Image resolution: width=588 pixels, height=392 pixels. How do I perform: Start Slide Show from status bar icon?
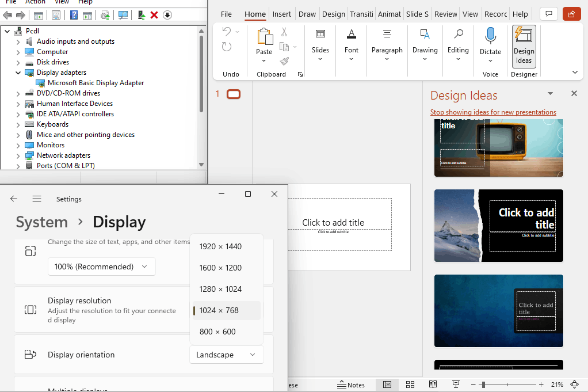[x=456, y=385]
